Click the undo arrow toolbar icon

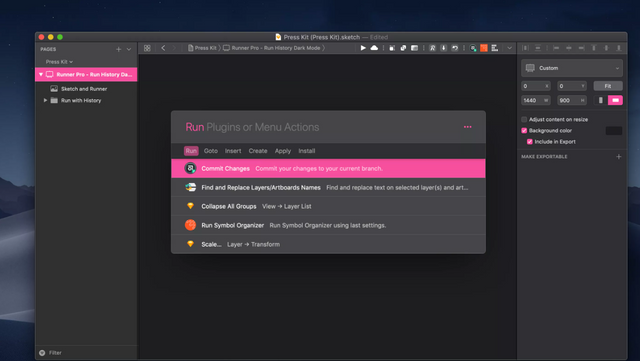[x=455, y=48]
